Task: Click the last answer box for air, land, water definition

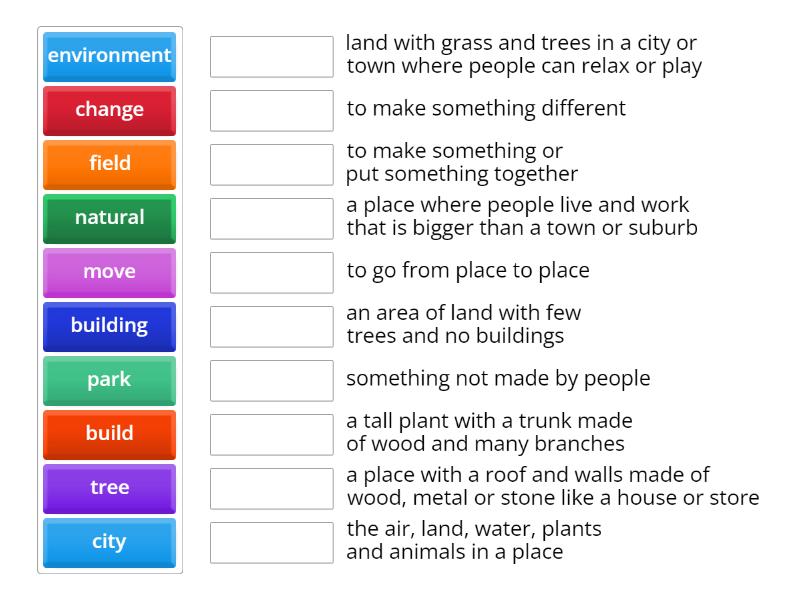Action: click(271, 542)
